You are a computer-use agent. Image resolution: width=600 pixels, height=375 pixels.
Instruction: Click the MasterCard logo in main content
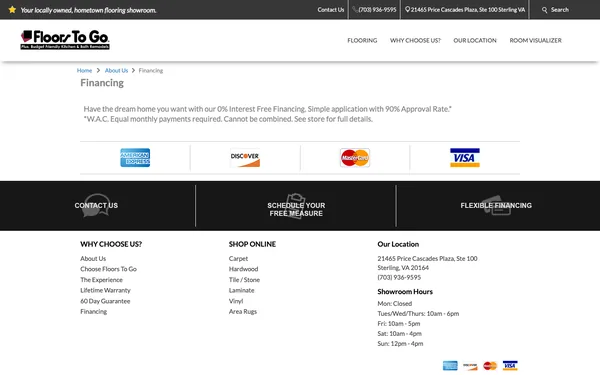click(x=355, y=158)
